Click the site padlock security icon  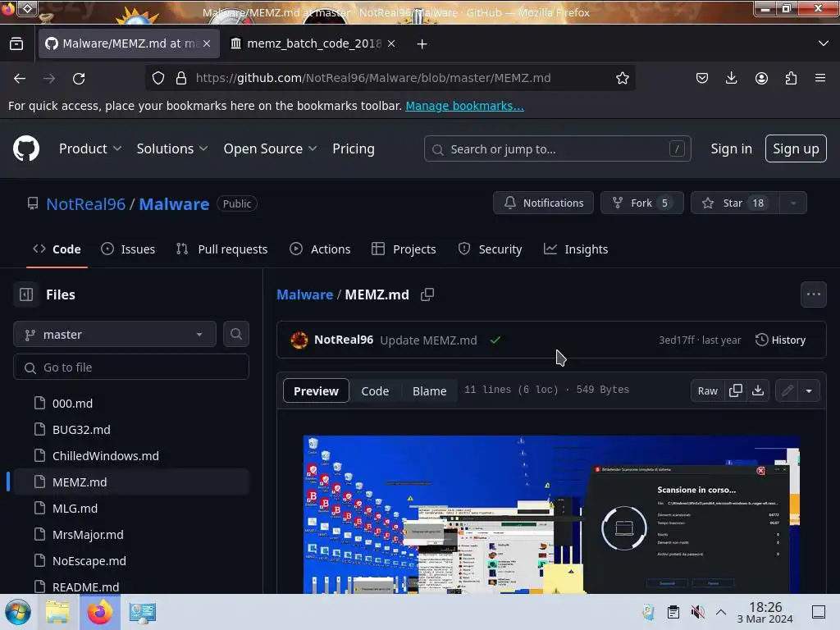(181, 78)
